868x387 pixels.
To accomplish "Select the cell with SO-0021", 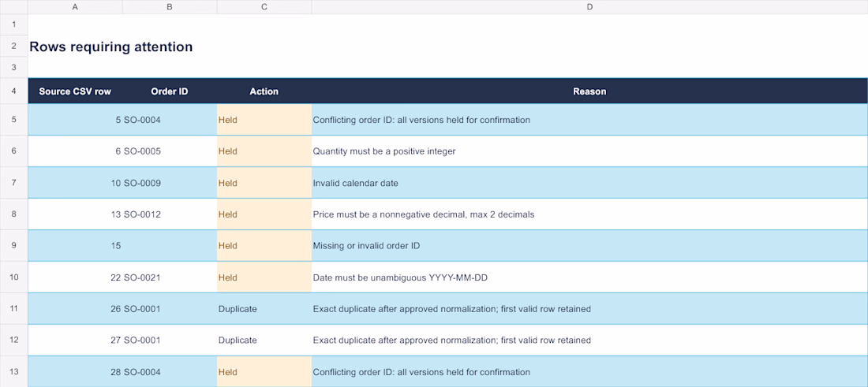I will (x=170, y=277).
